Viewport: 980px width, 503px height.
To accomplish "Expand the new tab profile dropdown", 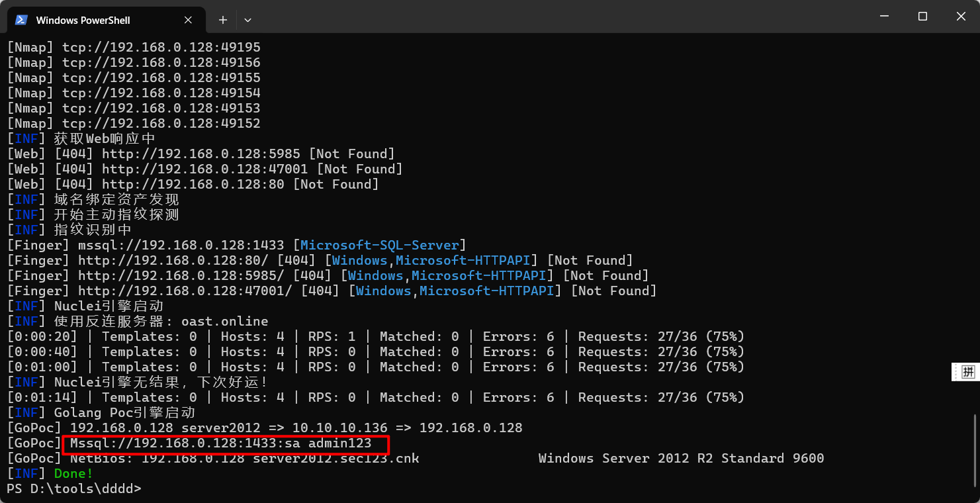I will point(247,20).
